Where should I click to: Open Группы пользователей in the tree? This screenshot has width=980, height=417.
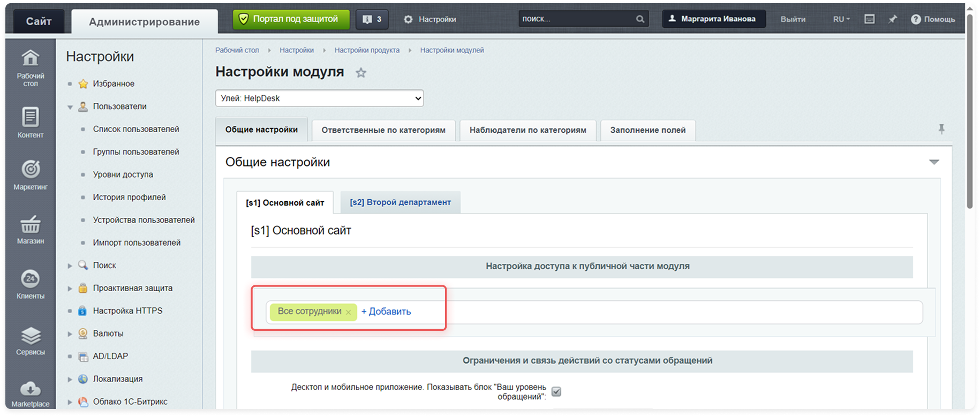[x=136, y=152]
